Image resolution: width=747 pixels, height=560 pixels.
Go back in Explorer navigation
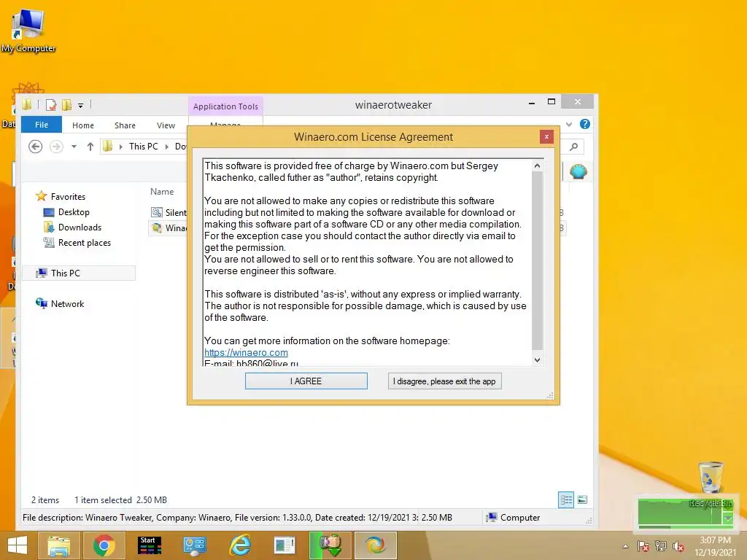(x=35, y=146)
